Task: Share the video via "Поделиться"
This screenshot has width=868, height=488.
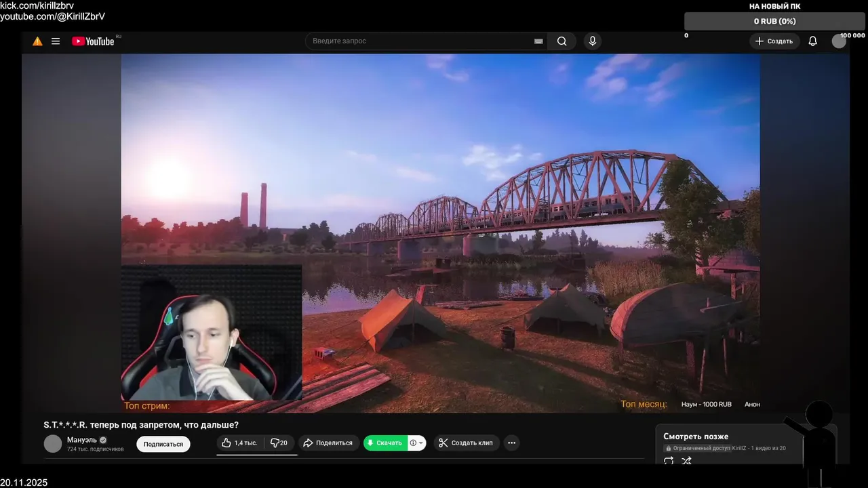Action: tap(328, 443)
